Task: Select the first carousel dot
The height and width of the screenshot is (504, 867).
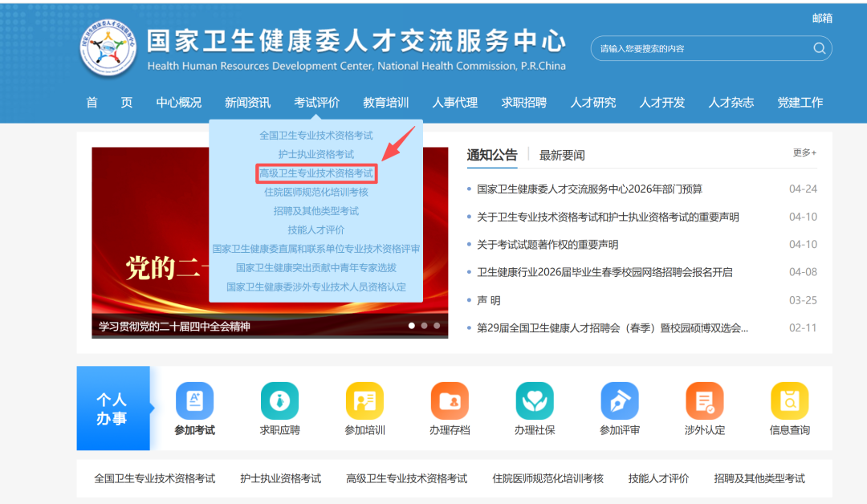Action: (411, 326)
